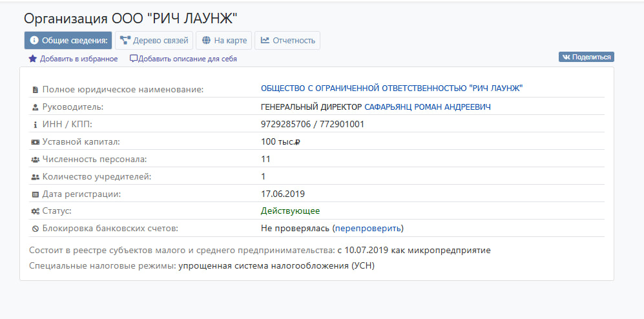Open director САФАРЬЯНЦ РОМАН АНДРЕЕВИЧ profile link

427,107
